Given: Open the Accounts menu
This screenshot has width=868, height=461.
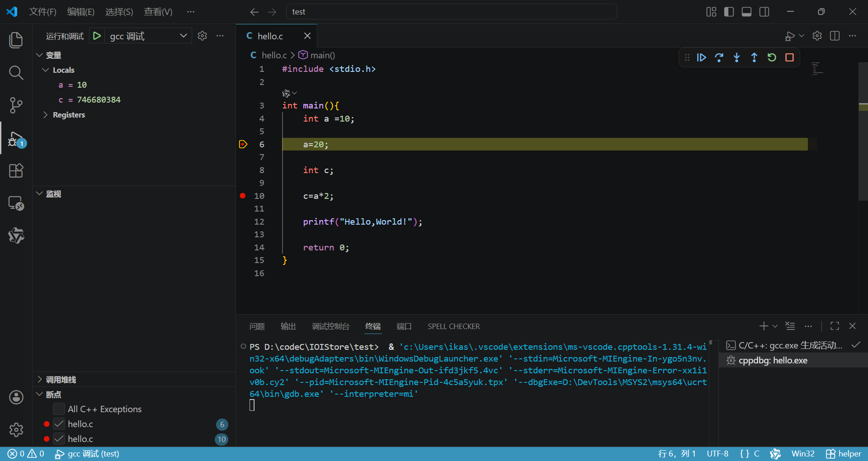Looking at the screenshot, I should pyautogui.click(x=16, y=397).
